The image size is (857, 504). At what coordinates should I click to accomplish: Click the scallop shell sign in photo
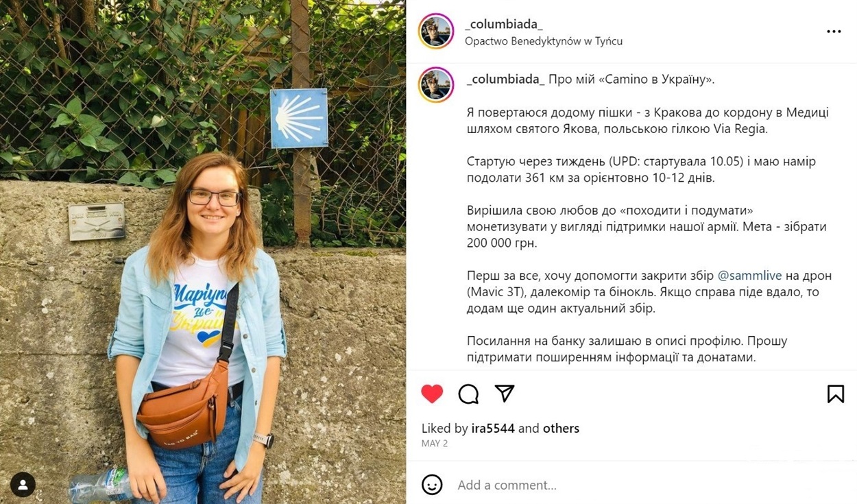(x=299, y=118)
